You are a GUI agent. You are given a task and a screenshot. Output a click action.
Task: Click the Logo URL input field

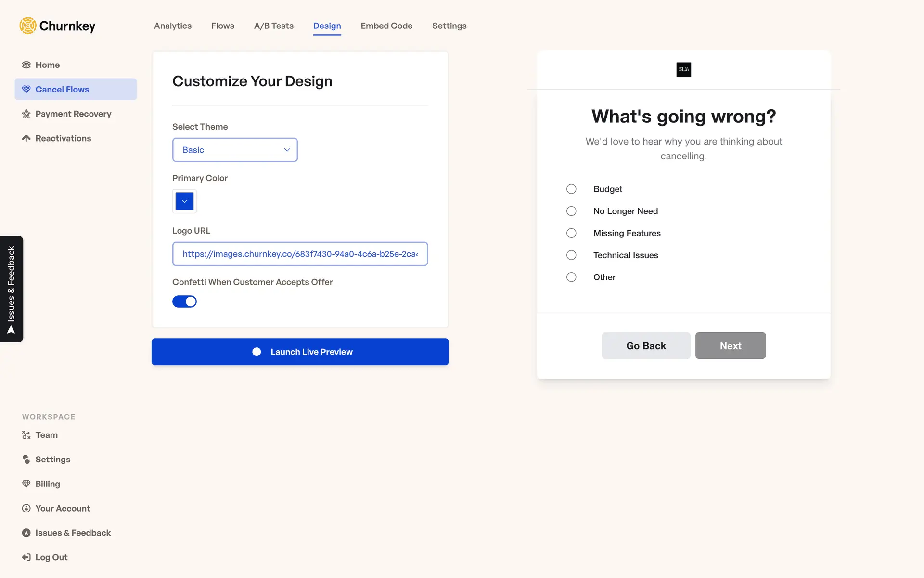pyautogui.click(x=300, y=254)
